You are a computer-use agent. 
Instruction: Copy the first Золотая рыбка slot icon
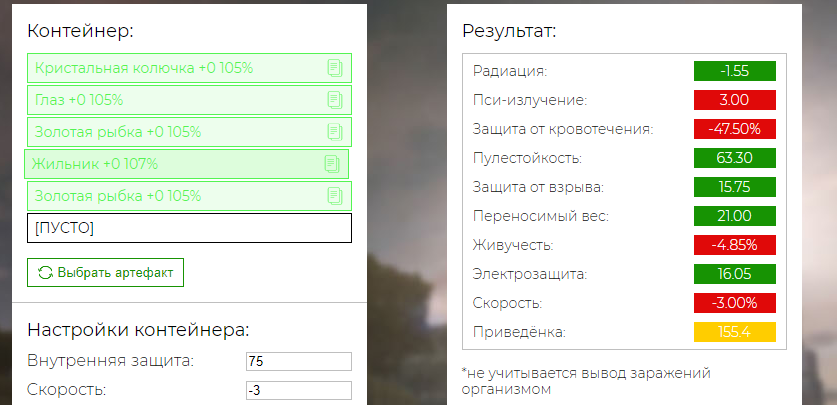pyautogui.click(x=335, y=132)
